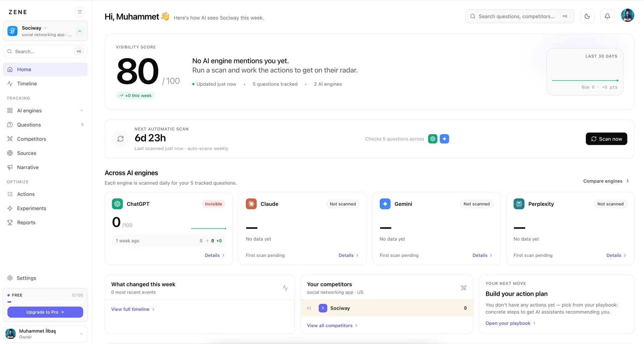Click the Perplexity logo icon on its card

(519, 204)
